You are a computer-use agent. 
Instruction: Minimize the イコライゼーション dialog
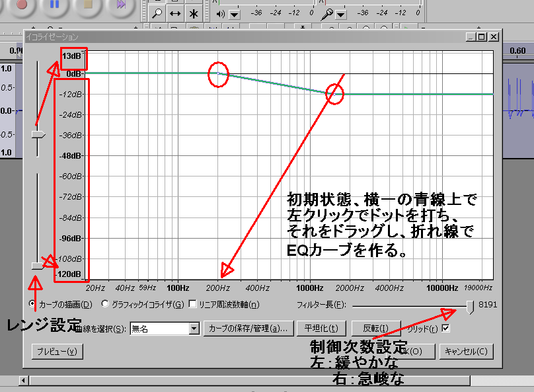point(471,37)
